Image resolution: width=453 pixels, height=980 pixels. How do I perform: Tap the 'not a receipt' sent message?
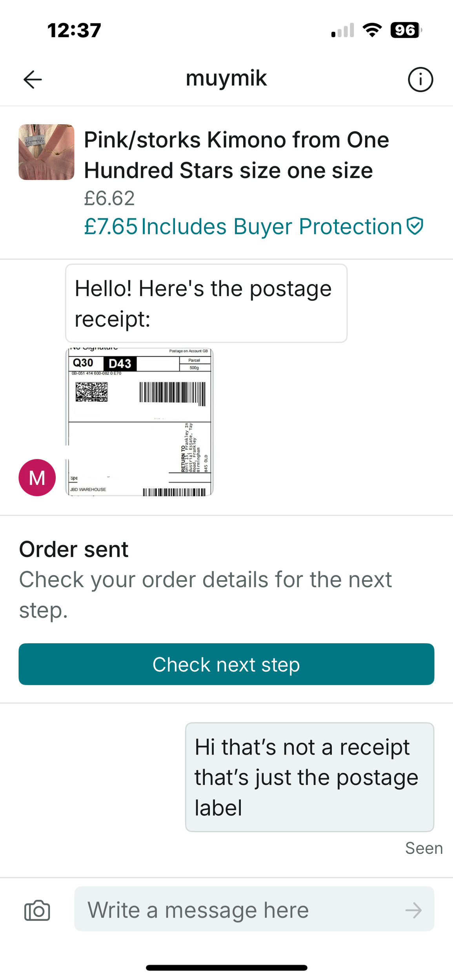[x=309, y=777]
